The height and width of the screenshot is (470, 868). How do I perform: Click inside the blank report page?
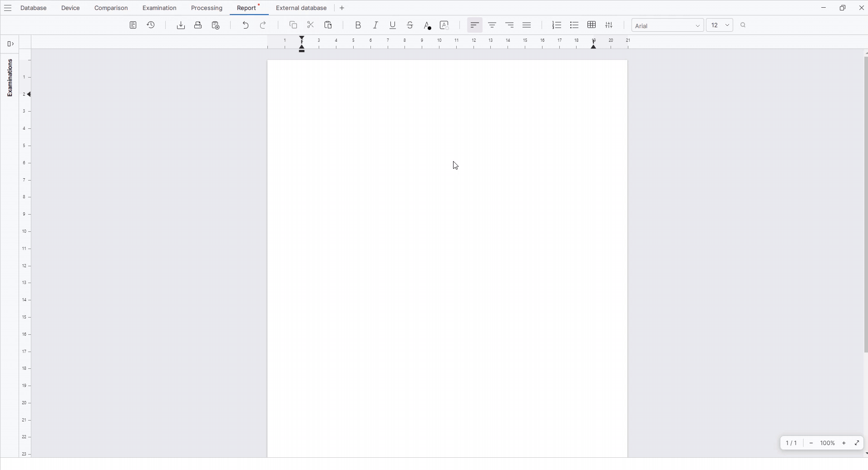[447, 258]
